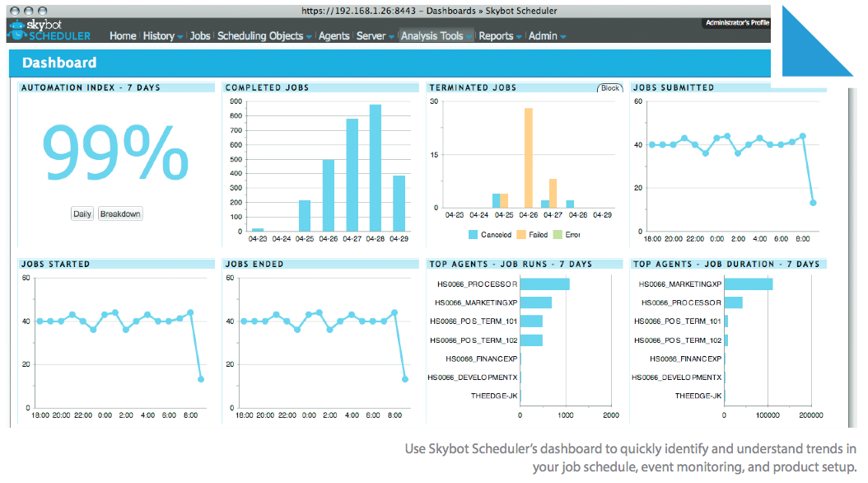Click the Block button on Terminated Jobs
Image resolution: width=868 pixels, height=483 pixels.
(x=610, y=88)
